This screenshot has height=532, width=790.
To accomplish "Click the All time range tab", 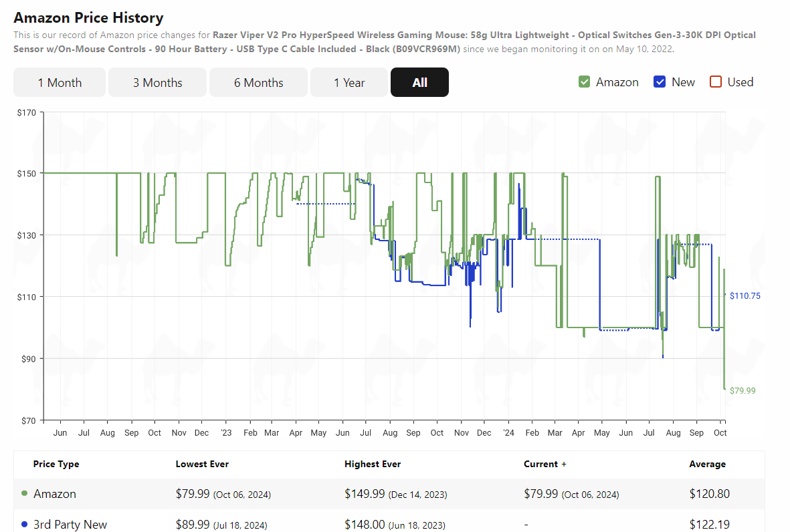I will pyautogui.click(x=419, y=82).
